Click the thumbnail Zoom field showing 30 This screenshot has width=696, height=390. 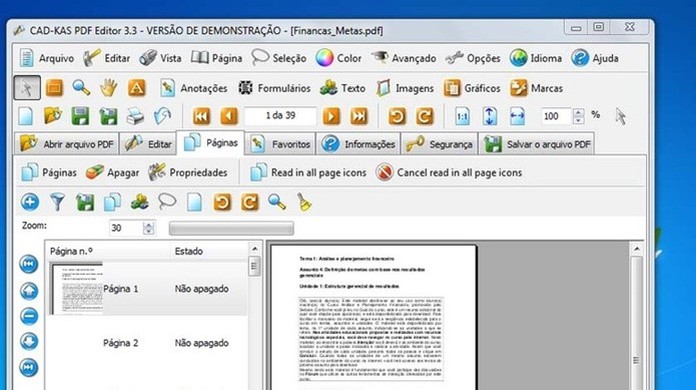click(x=127, y=228)
